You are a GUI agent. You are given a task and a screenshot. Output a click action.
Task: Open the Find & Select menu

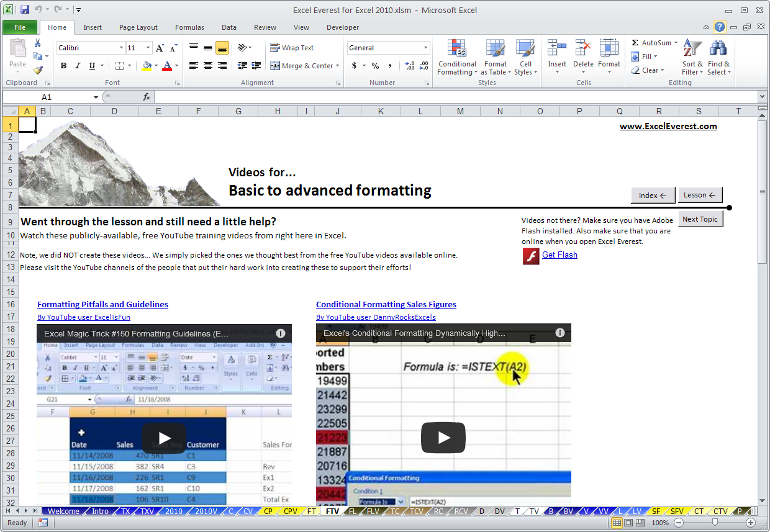pyautogui.click(x=718, y=58)
